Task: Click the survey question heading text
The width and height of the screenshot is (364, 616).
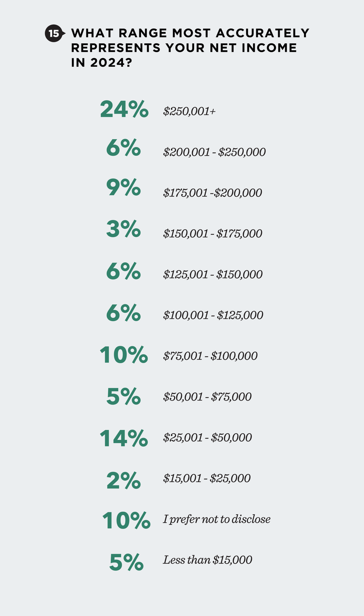Action: (190, 48)
